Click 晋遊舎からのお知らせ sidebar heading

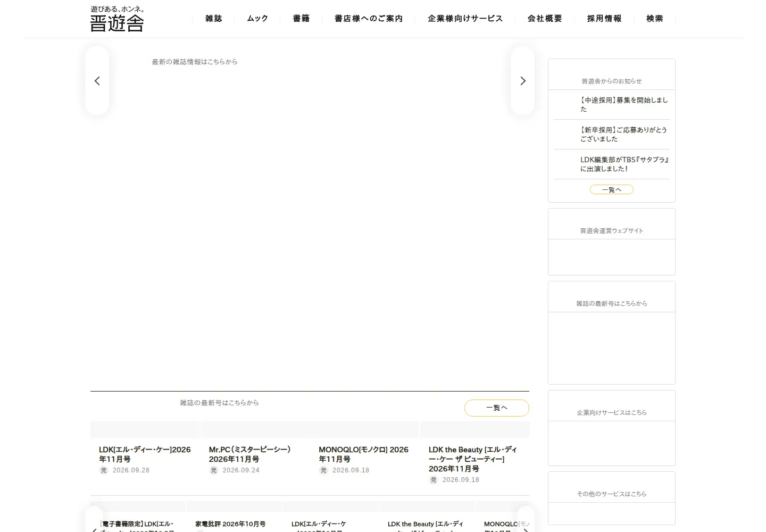point(612,81)
